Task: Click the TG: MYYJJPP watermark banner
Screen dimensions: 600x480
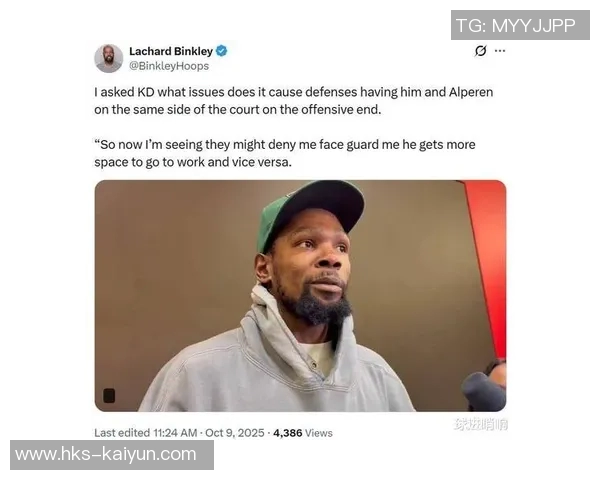Action: coord(520,25)
